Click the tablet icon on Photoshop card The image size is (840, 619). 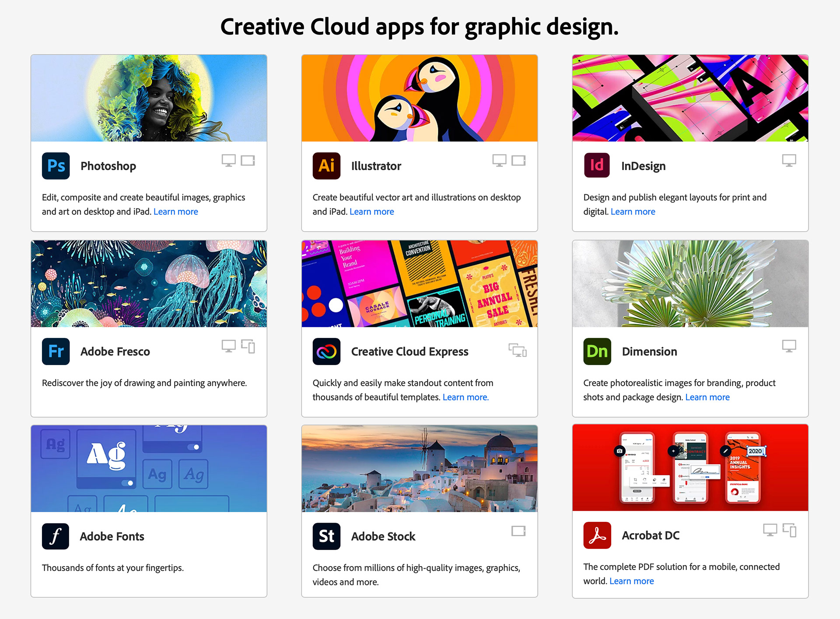pyautogui.click(x=248, y=161)
